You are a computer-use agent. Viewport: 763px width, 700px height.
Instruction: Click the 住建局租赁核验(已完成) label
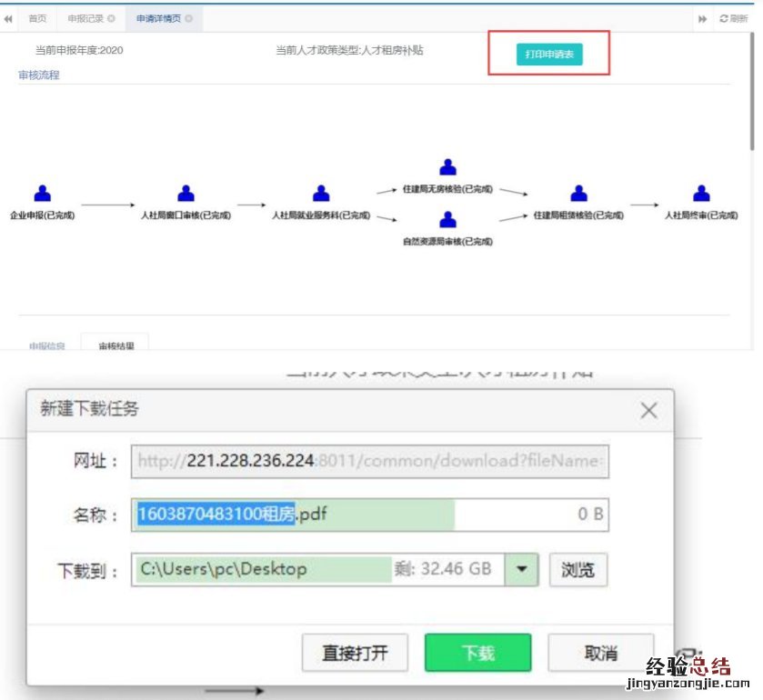[578, 215]
